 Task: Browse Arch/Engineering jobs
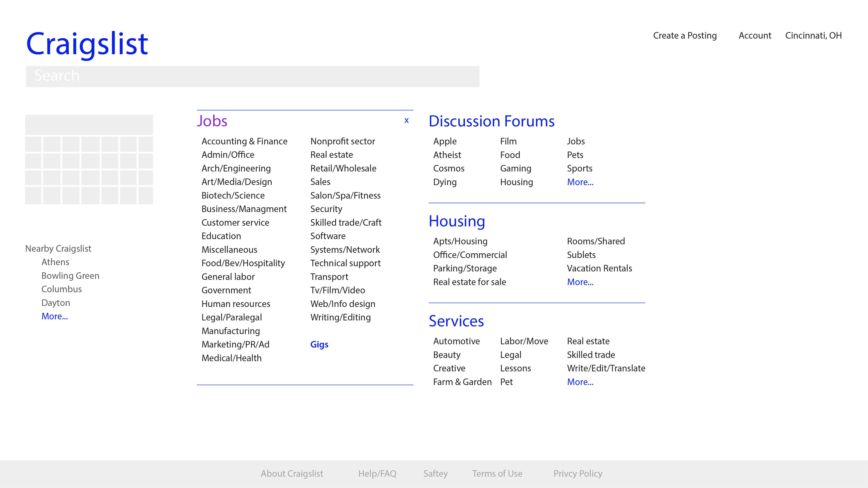tap(236, 168)
